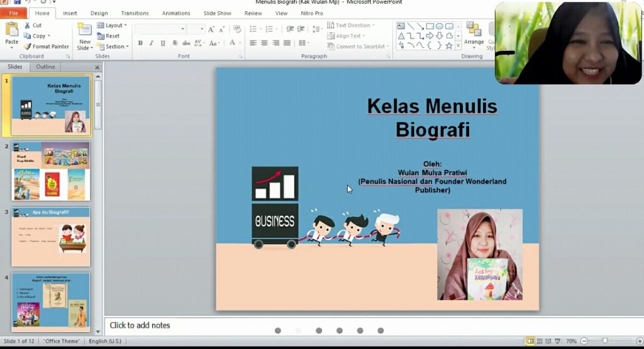The height and width of the screenshot is (349, 644).
Task: Open Character Spacing options
Action: [x=199, y=43]
